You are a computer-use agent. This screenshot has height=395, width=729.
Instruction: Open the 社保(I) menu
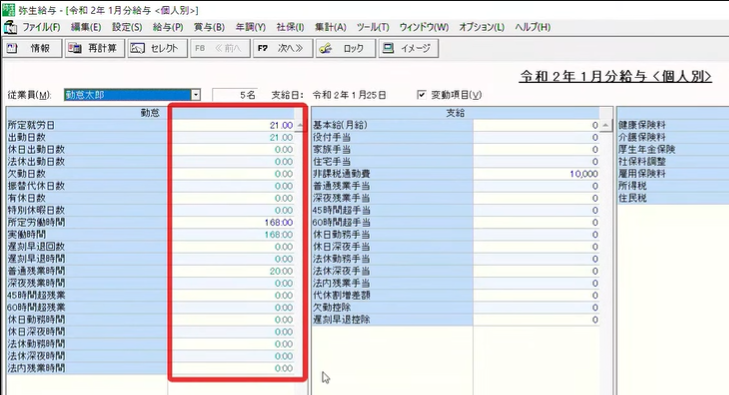291,27
